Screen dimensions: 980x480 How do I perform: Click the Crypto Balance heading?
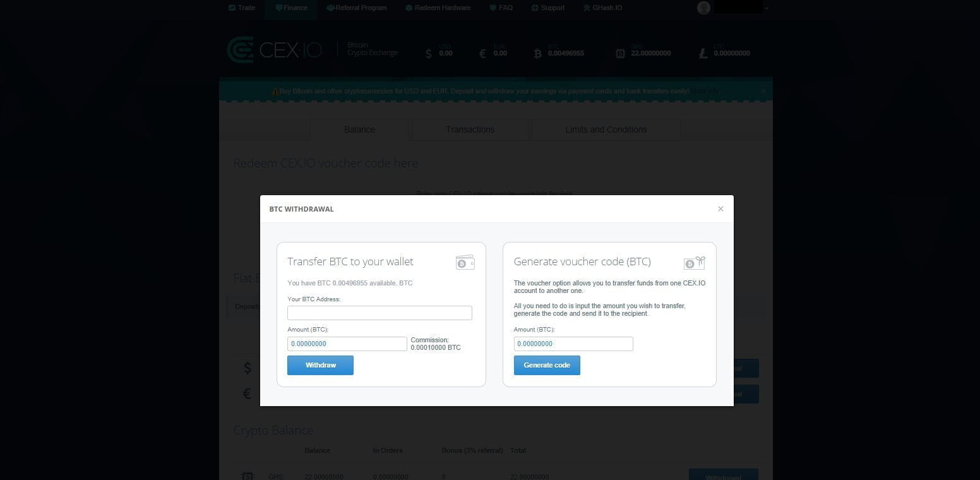(x=273, y=430)
